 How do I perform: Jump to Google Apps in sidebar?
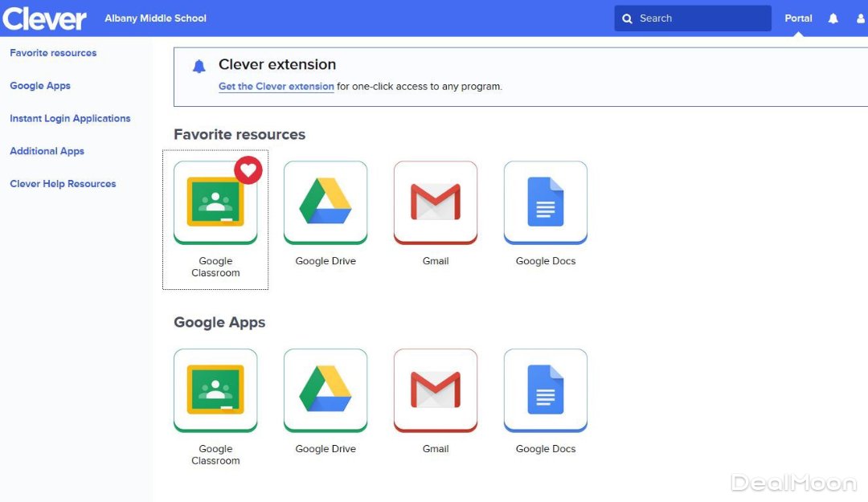click(40, 86)
